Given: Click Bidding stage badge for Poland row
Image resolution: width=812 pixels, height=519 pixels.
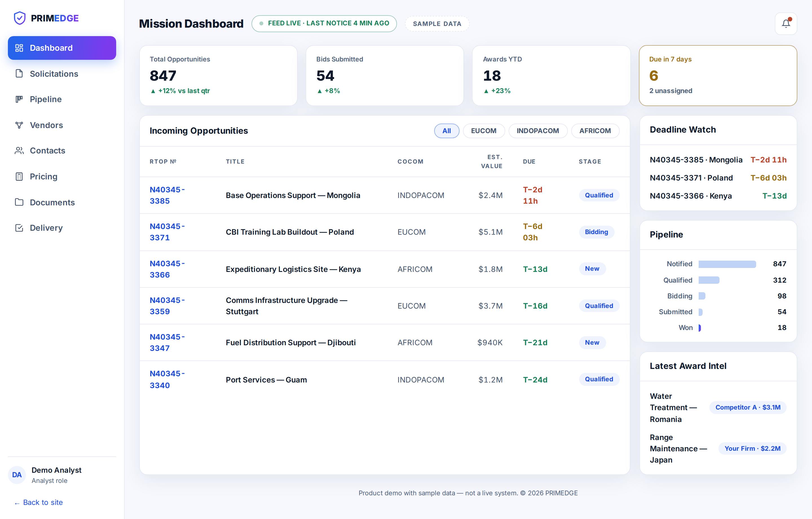Looking at the screenshot, I should [596, 232].
